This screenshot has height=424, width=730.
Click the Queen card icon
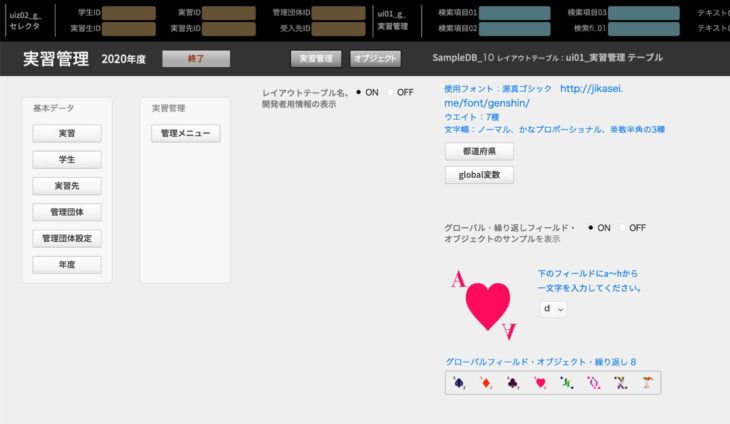pyautogui.click(x=594, y=382)
